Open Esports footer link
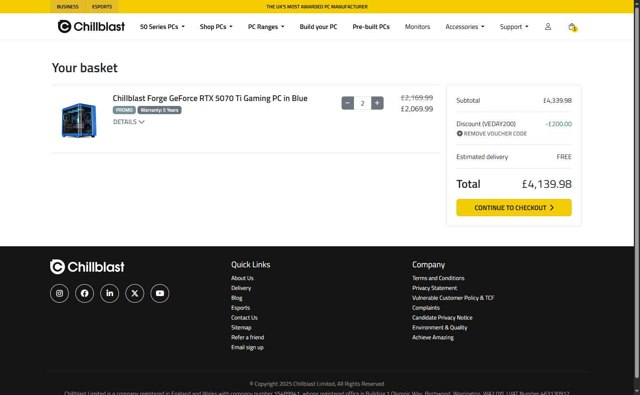640x395 pixels. (240, 308)
